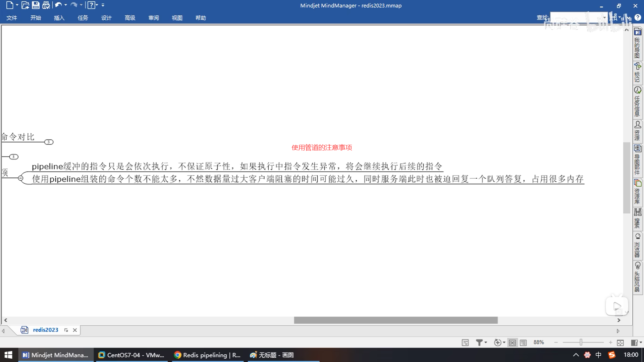Open the 我的导图 side panel icon

click(637, 44)
